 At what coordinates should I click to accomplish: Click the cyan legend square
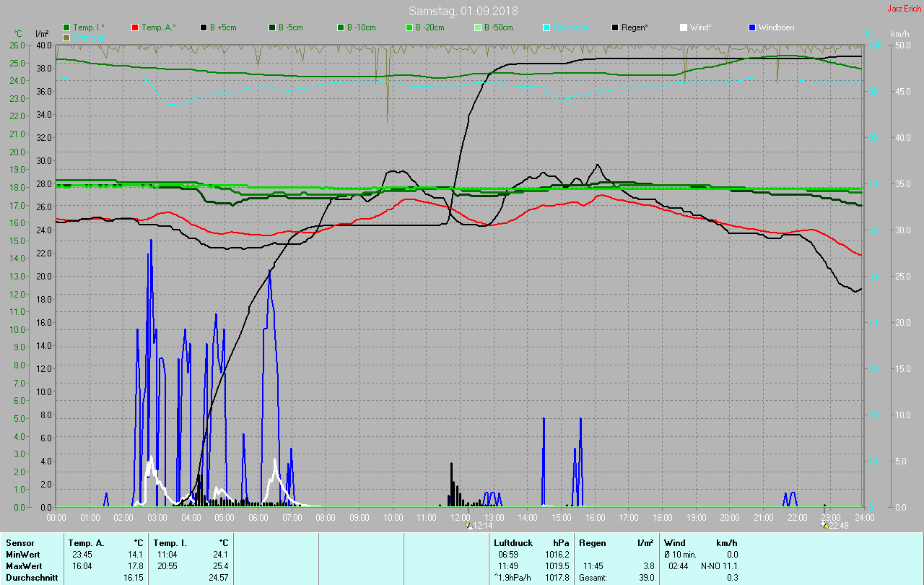546,27
